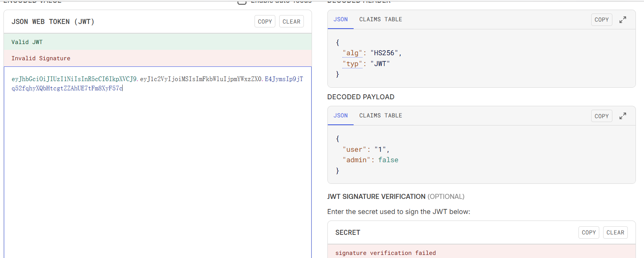Click the Invalid Signature status banner
This screenshot has height=258, width=644.
point(157,58)
